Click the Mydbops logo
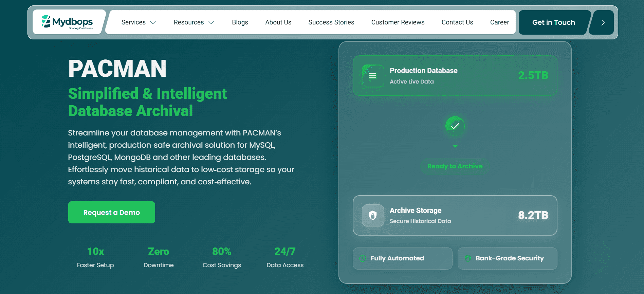Image resolution: width=644 pixels, height=294 pixels. 67,22
